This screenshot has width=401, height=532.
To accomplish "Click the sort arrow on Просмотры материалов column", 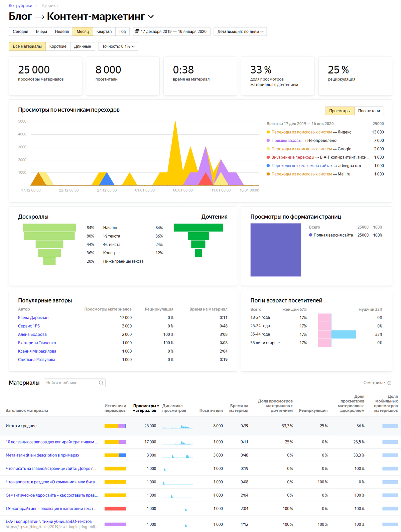I will pyautogui.click(x=158, y=406).
